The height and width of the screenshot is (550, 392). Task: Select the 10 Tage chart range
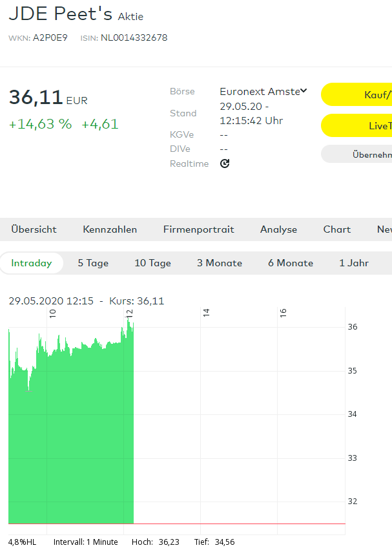(152, 263)
